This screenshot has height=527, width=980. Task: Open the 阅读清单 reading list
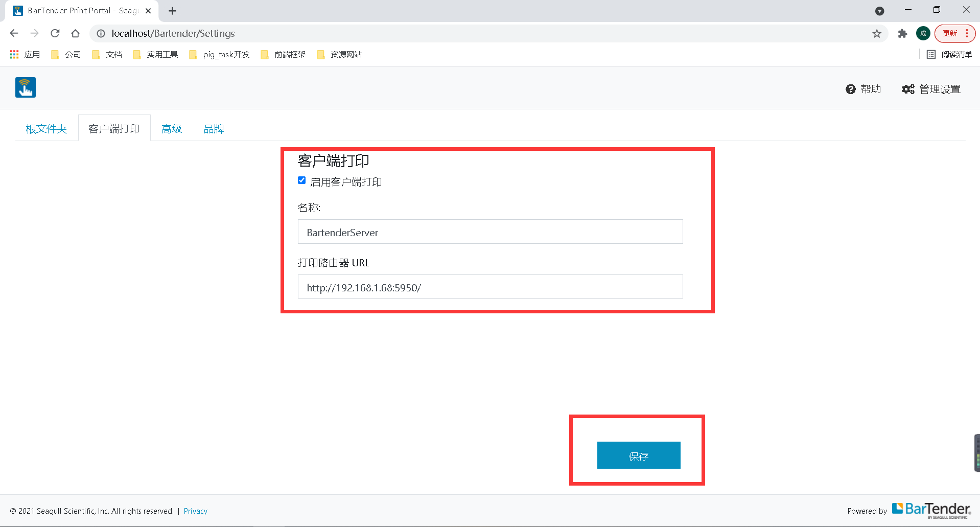[x=949, y=54]
